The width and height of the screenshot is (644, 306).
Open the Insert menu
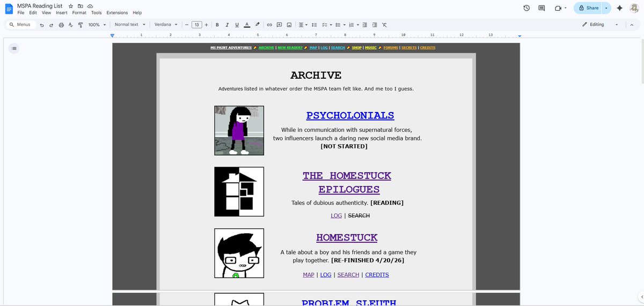tap(62, 12)
